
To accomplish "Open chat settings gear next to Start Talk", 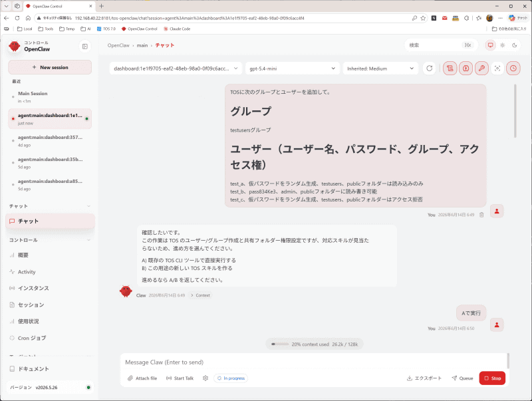I will [x=205, y=378].
